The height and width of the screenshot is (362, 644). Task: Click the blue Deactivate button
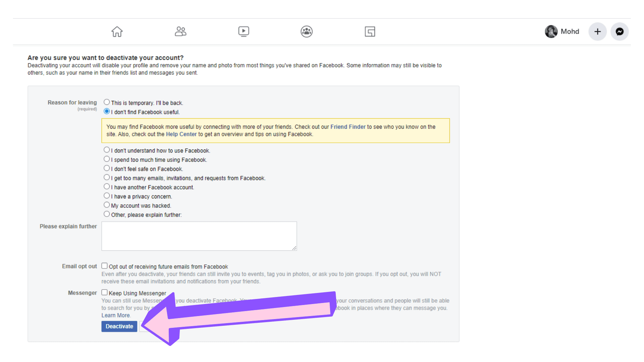(x=119, y=326)
